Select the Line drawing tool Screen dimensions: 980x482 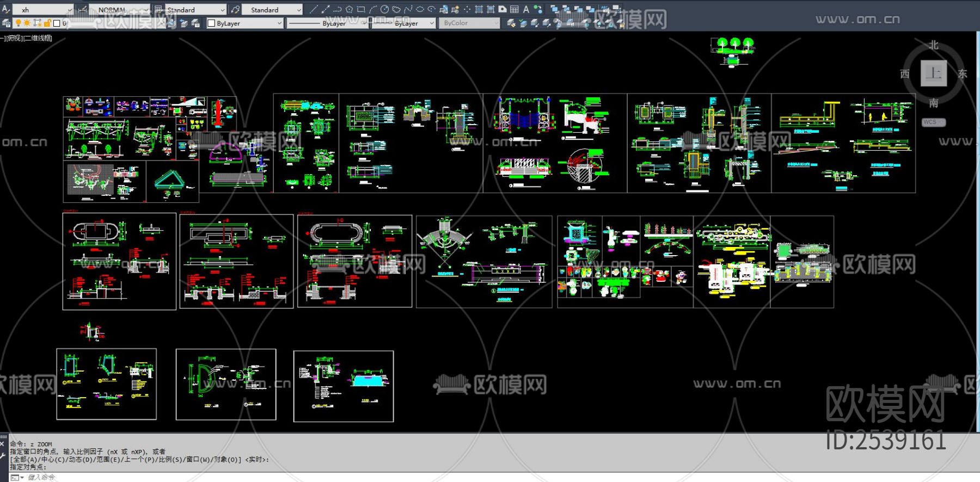click(x=313, y=9)
